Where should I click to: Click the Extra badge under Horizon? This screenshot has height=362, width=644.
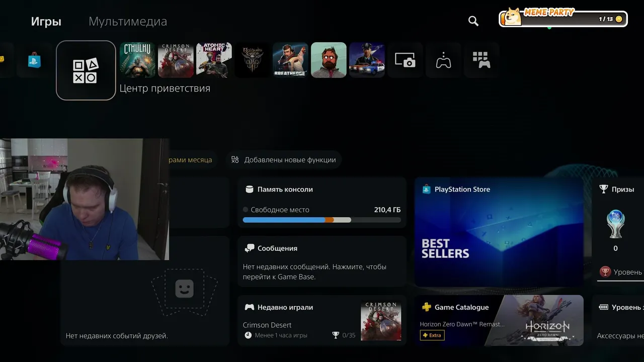coord(432,335)
